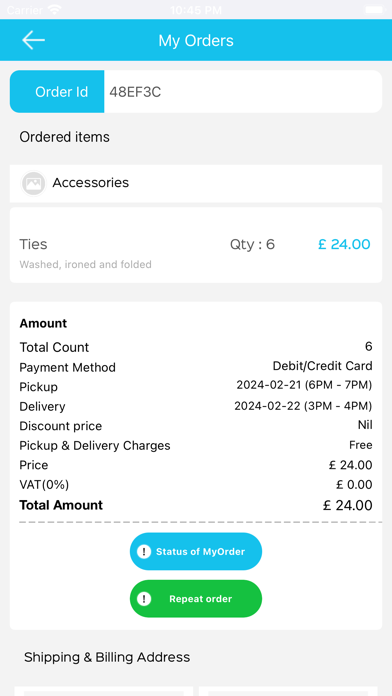Screen dimensions: 392x696
Task: Click the Debit/Credit Card payment method value
Action: 322,366
